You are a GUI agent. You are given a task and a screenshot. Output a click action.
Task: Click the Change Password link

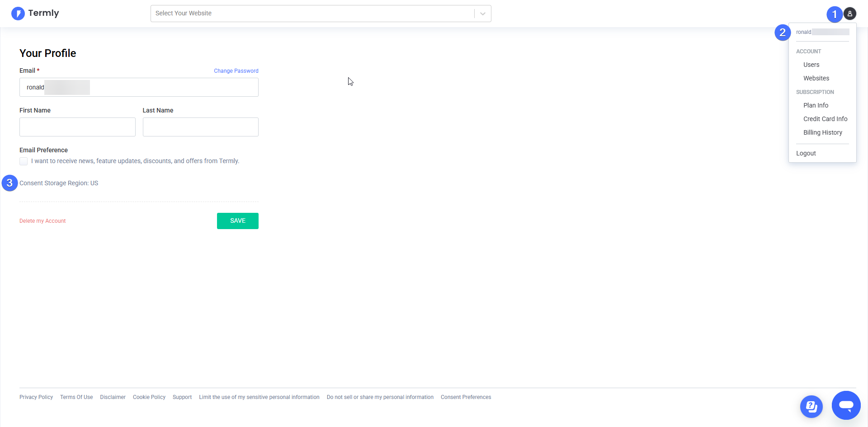(236, 71)
